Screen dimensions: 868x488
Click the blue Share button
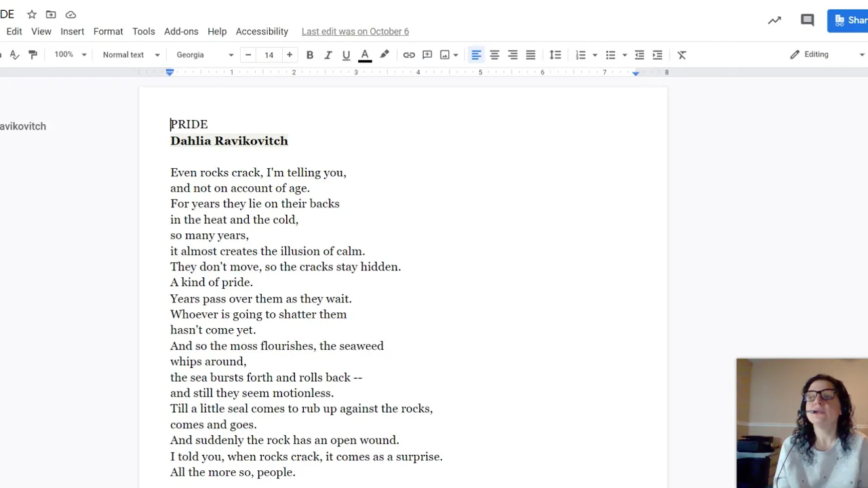(848, 20)
